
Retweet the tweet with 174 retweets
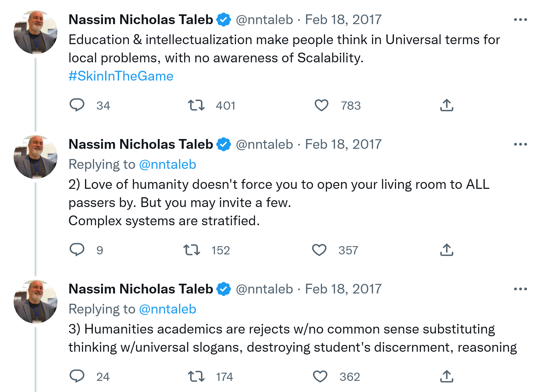(x=196, y=376)
